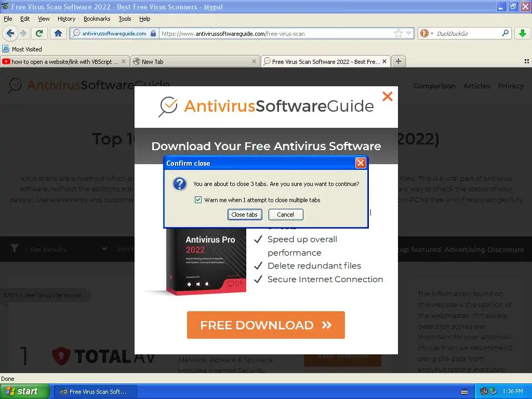Viewport: 532px width, 399px height.
Task: Click the Most Visited bookmarks folder
Action: click(x=22, y=49)
